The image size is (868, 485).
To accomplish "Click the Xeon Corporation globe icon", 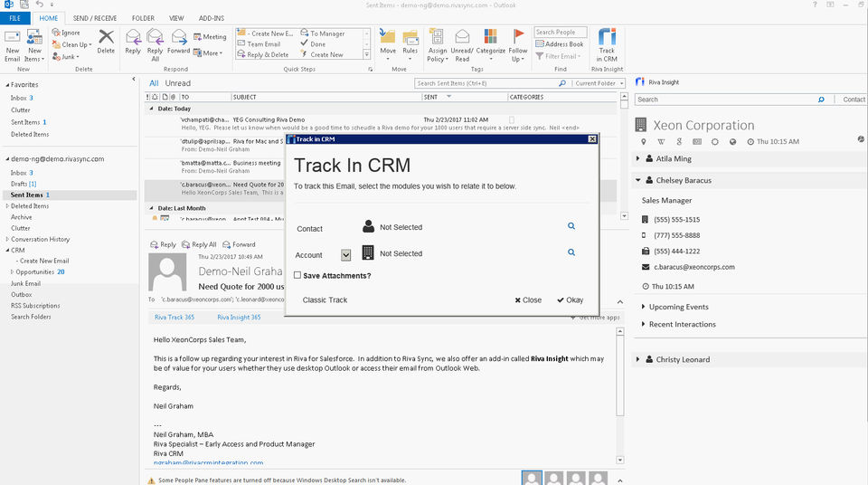I will pos(733,142).
